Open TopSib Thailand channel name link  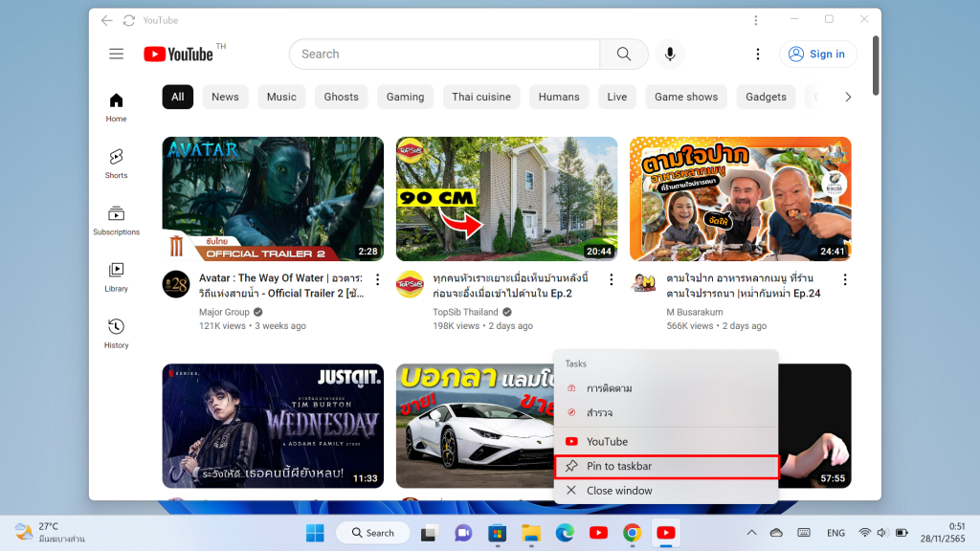(x=465, y=312)
